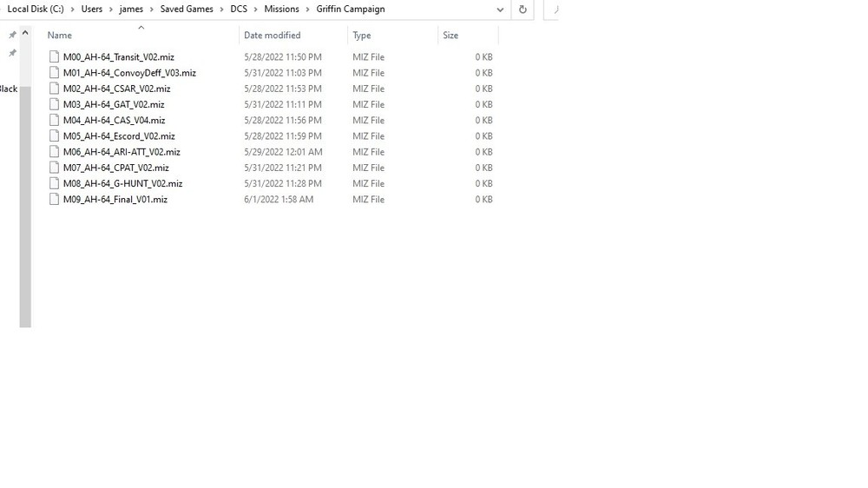Click the file icon of M00_AH-64_Transit_V02.miz
The image size is (868, 488).
click(54, 56)
